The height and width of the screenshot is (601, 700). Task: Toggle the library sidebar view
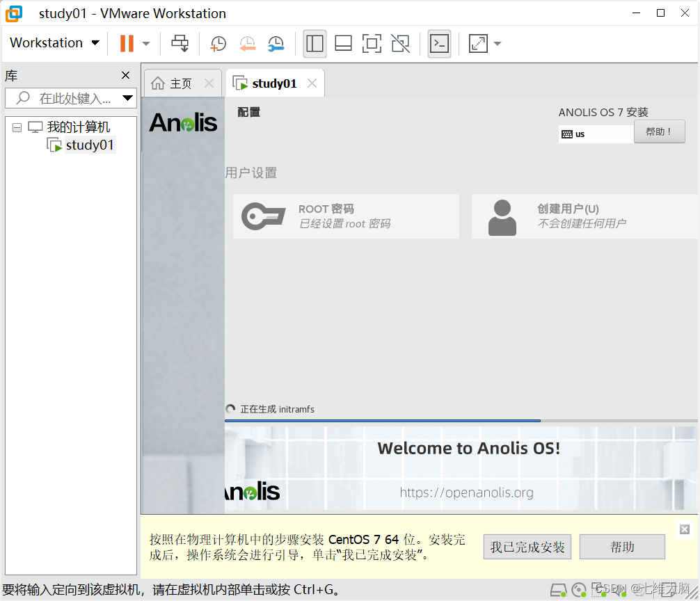tap(315, 43)
